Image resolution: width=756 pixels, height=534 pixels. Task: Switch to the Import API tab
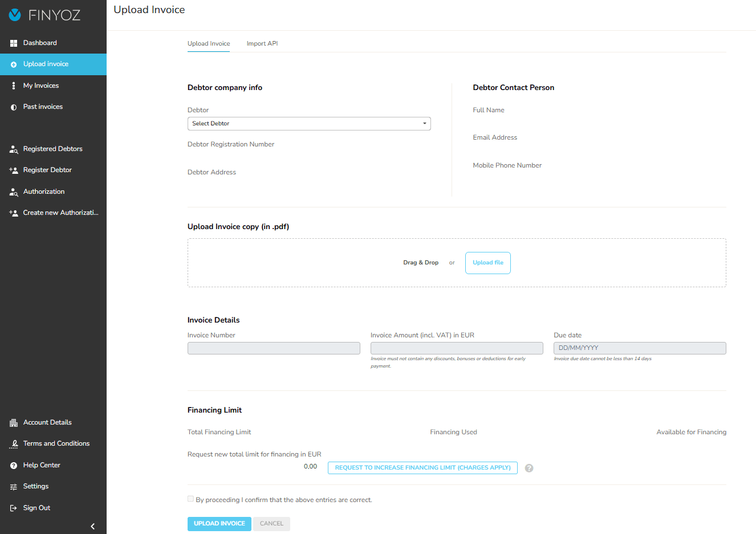pyautogui.click(x=262, y=43)
